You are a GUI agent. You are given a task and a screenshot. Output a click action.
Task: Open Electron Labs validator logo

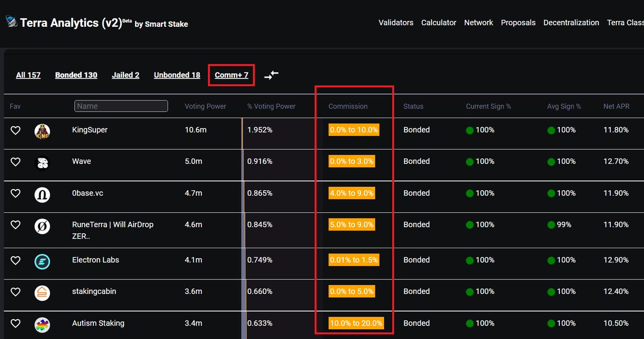(x=42, y=261)
